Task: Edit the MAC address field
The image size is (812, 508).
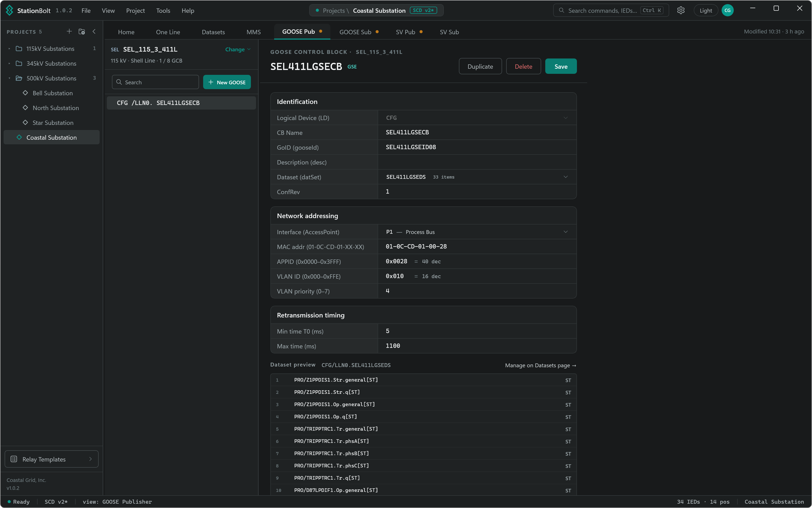Action: 477,247
